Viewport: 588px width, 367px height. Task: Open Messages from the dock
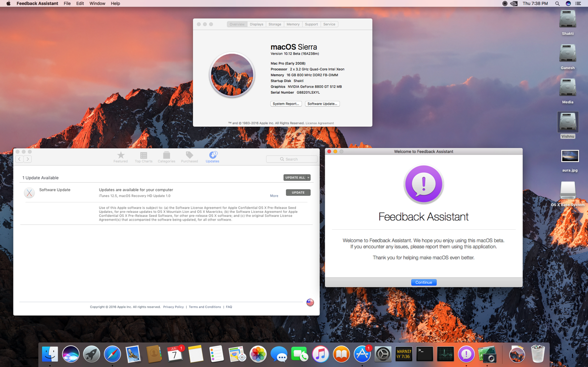point(279,354)
